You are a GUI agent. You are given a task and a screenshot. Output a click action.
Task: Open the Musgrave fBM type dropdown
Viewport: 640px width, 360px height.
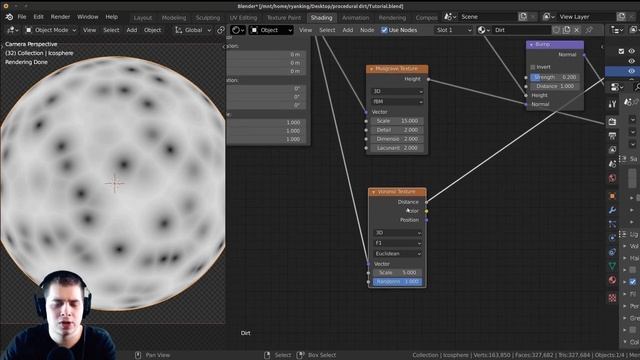pyautogui.click(x=397, y=102)
